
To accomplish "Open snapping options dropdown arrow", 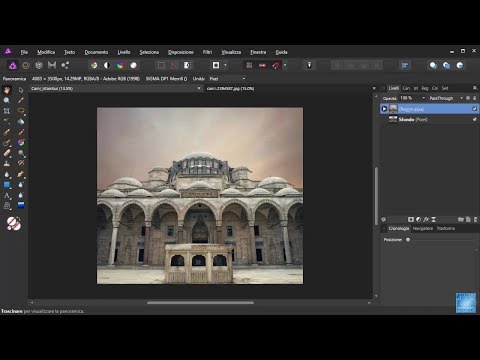I will click(285, 65).
